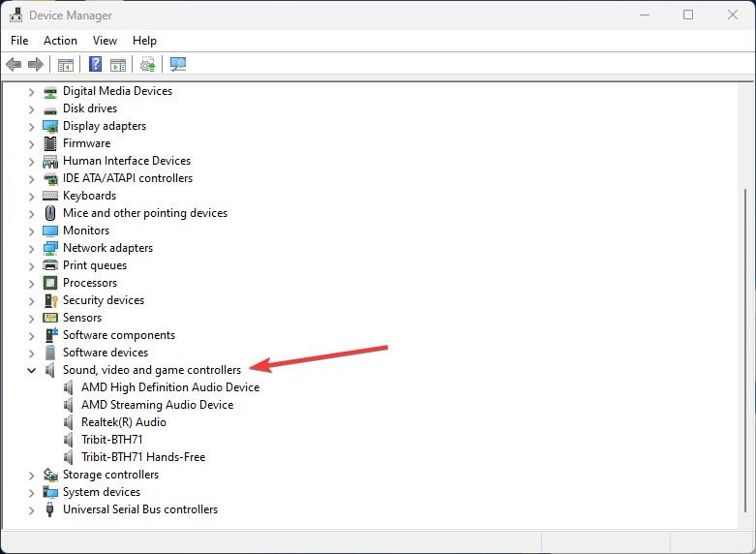Click the Network adapters icon
The image size is (756, 554).
50,248
